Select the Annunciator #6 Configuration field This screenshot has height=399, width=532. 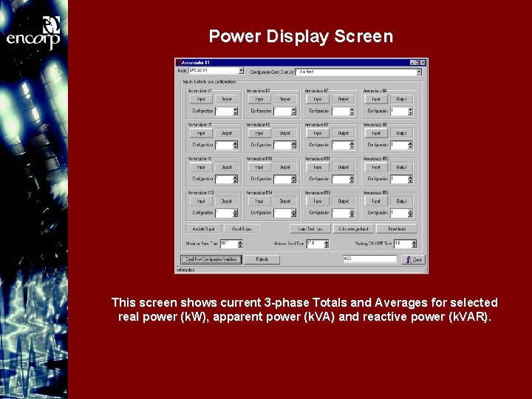282,145
